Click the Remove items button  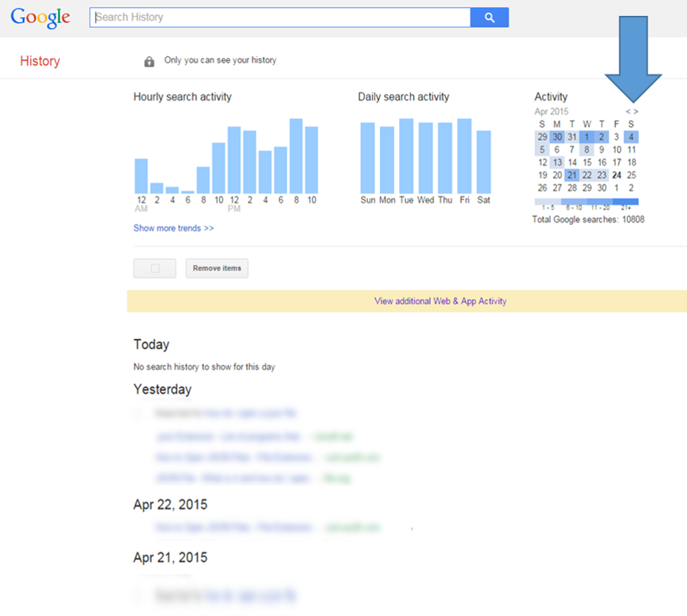pyautogui.click(x=216, y=268)
